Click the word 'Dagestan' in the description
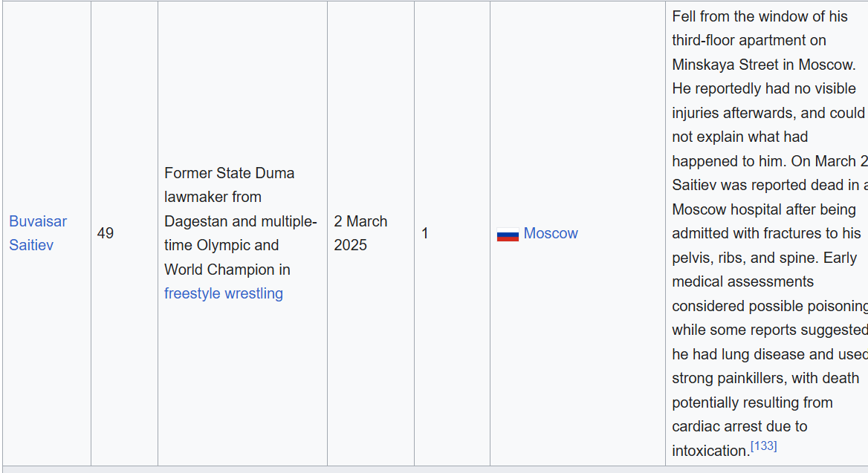The width and height of the screenshot is (868, 473). click(194, 221)
